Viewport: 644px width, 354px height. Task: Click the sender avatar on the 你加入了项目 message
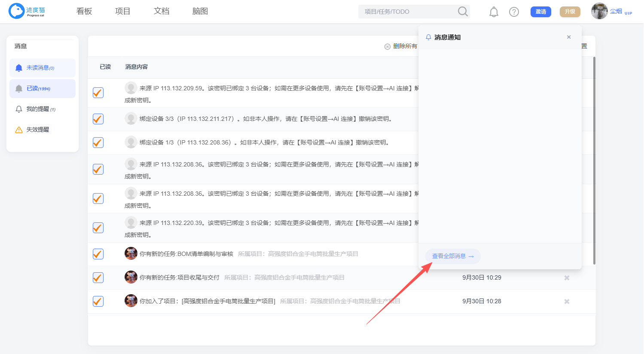coord(131,301)
